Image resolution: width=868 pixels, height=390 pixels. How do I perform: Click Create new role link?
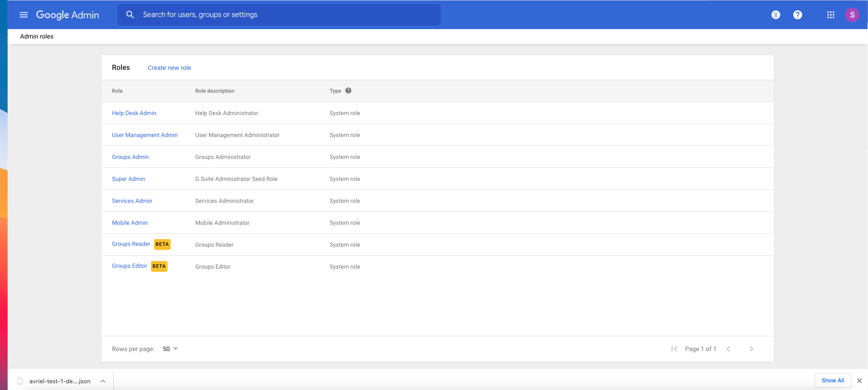tap(169, 68)
